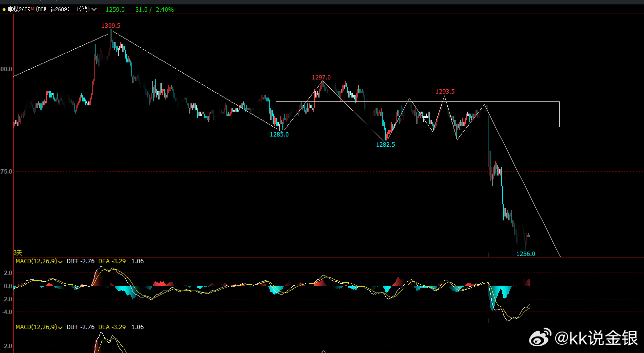Screen dimensions: 644x353
Task: Click DEA -3.29 in the lower MACD panel
Action: [x=112, y=327]
